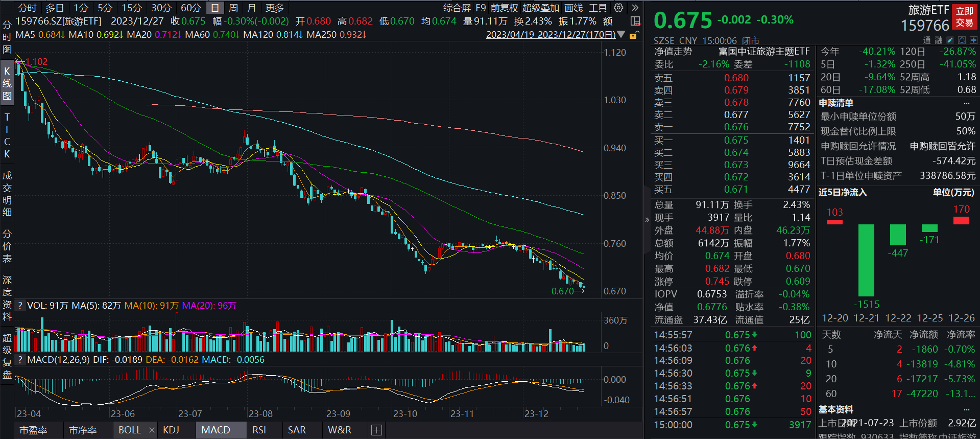Add to watchlist with plus icon

(x=973, y=40)
